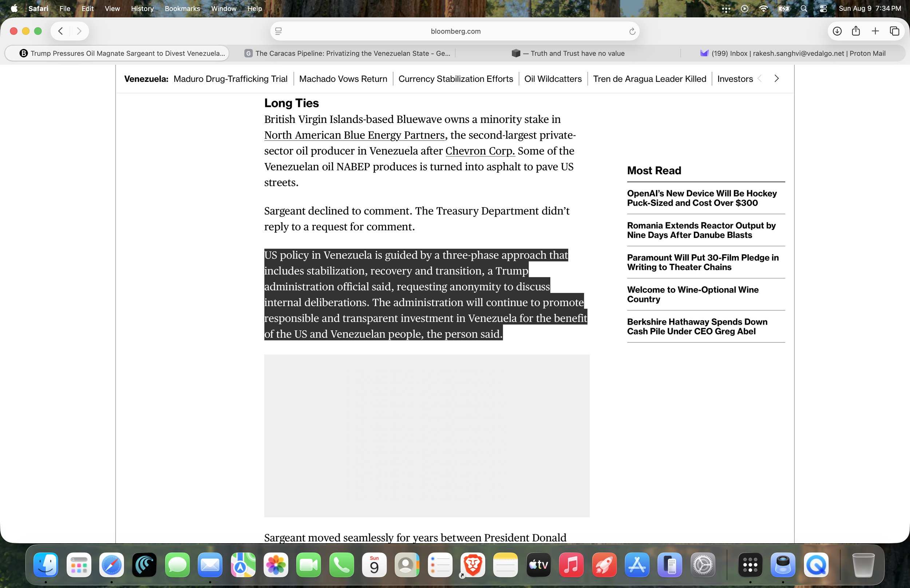910x588 pixels.
Task: Open the Bookmarks menu
Action: point(182,8)
